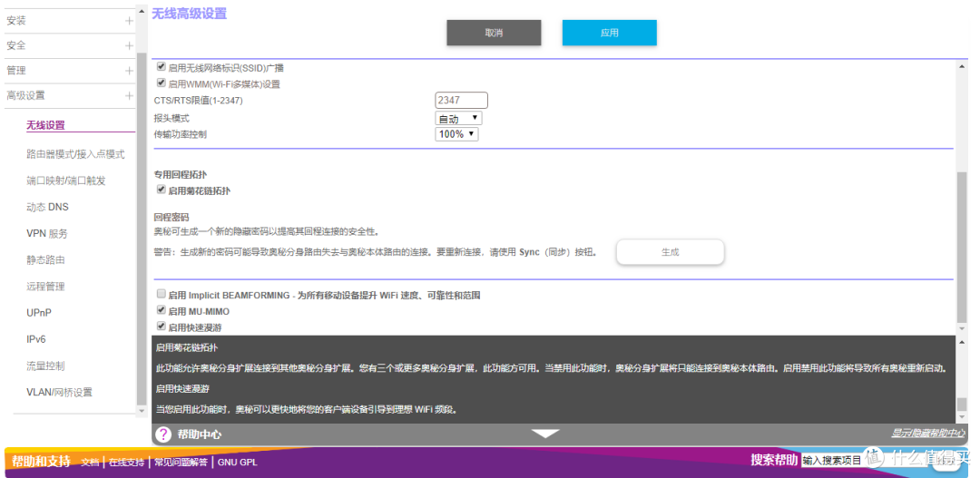The height and width of the screenshot is (478, 980).
Task: Click the 生成 password button
Action: coord(670,252)
